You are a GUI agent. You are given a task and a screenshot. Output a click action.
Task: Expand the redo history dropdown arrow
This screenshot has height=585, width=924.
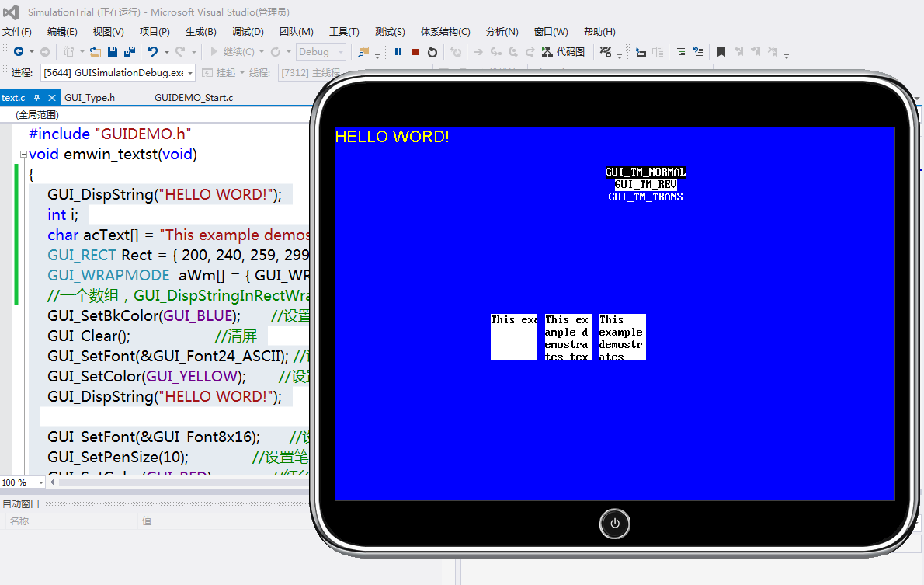[x=194, y=52]
